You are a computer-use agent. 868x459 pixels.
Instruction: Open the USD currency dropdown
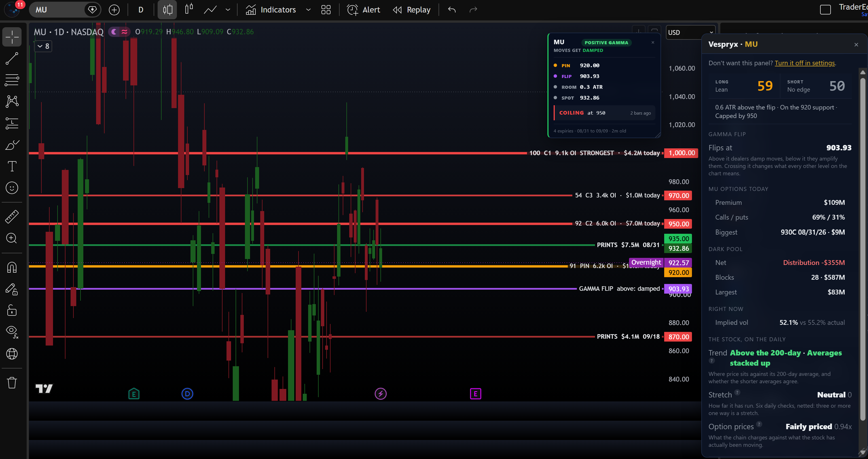[691, 32]
